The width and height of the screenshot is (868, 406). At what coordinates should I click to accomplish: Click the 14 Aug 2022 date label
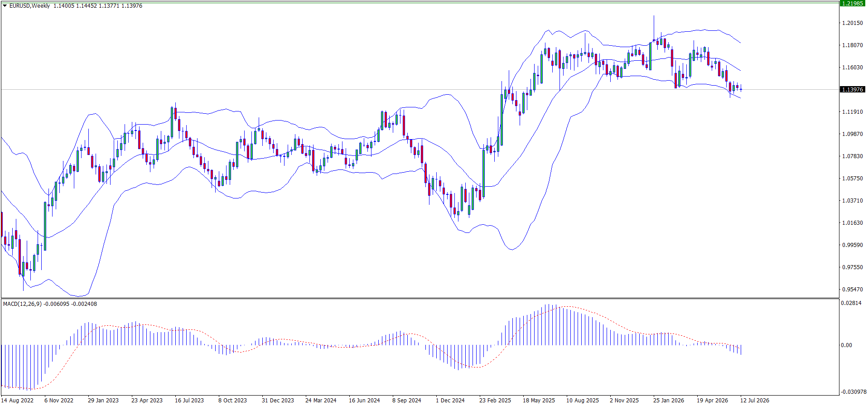[17, 401]
